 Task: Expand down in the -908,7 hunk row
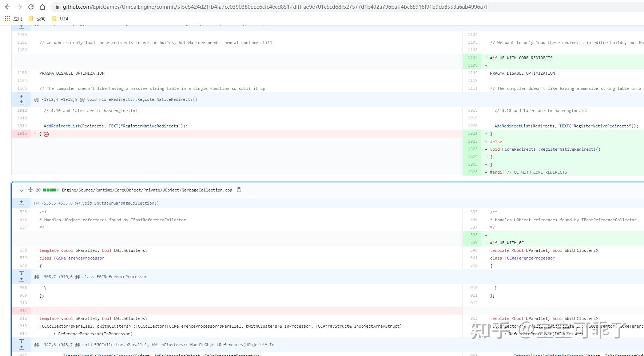pyautogui.click(x=21, y=273)
